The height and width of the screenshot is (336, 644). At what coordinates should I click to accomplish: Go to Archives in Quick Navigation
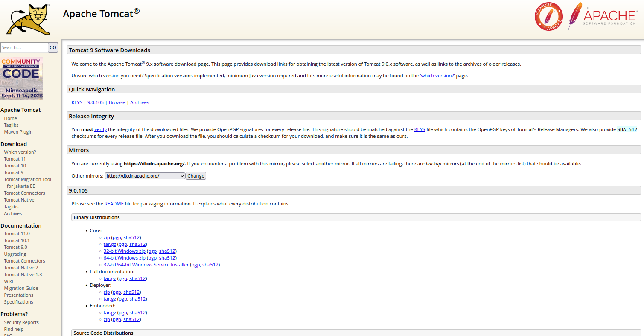[140, 102]
